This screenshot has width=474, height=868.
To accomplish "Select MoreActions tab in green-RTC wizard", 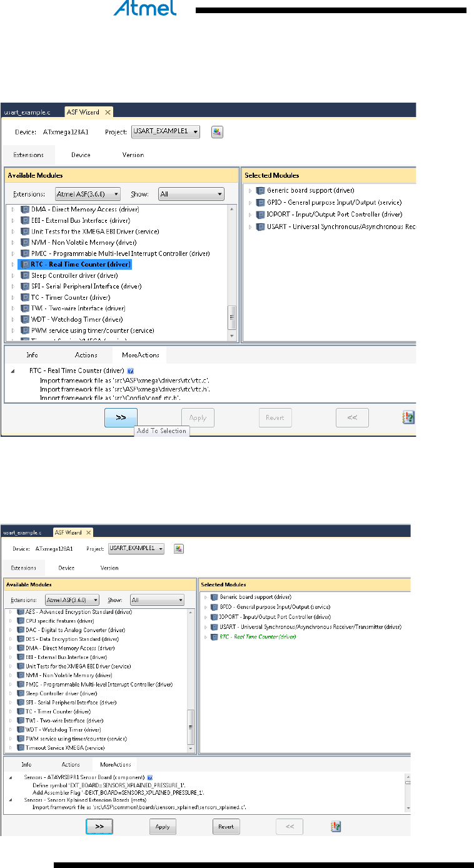I will point(114,764).
